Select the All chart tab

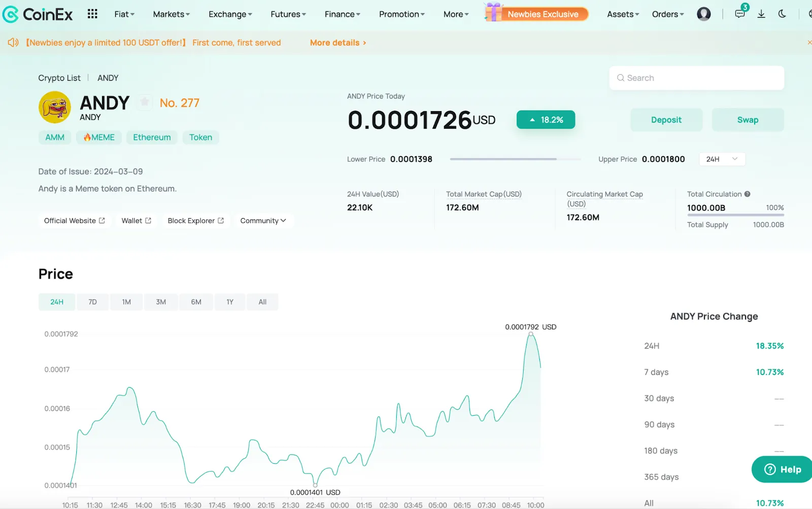pyautogui.click(x=262, y=301)
